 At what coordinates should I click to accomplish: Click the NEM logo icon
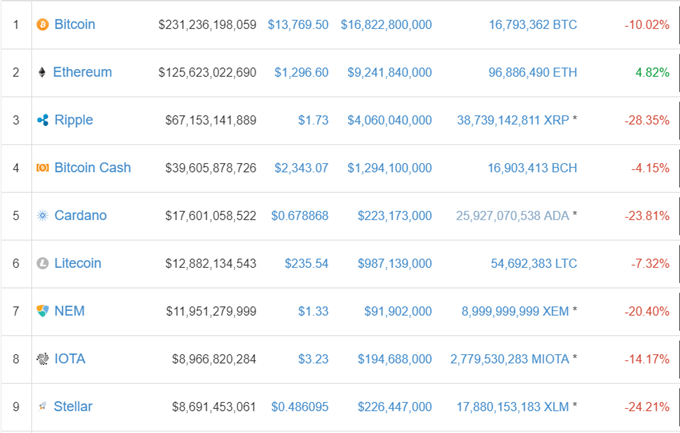click(x=42, y=311)
